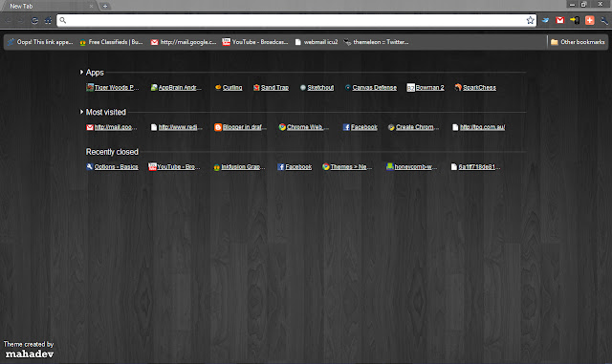The height and width of the screenshot is (364, 612).
Task: Click the Options wrench favicon
Action: pyautogui.click(x=90, y=167)
